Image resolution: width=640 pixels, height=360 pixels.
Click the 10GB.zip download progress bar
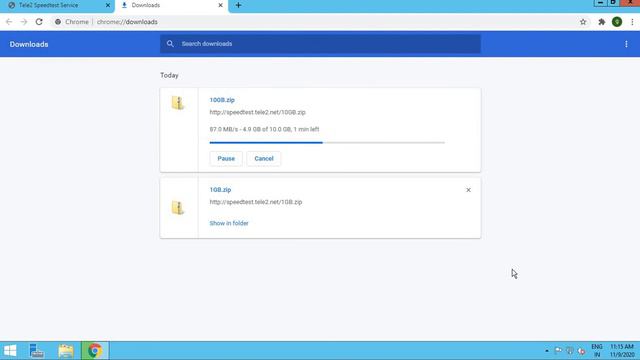pyautogui.click(x=327, y=142)
